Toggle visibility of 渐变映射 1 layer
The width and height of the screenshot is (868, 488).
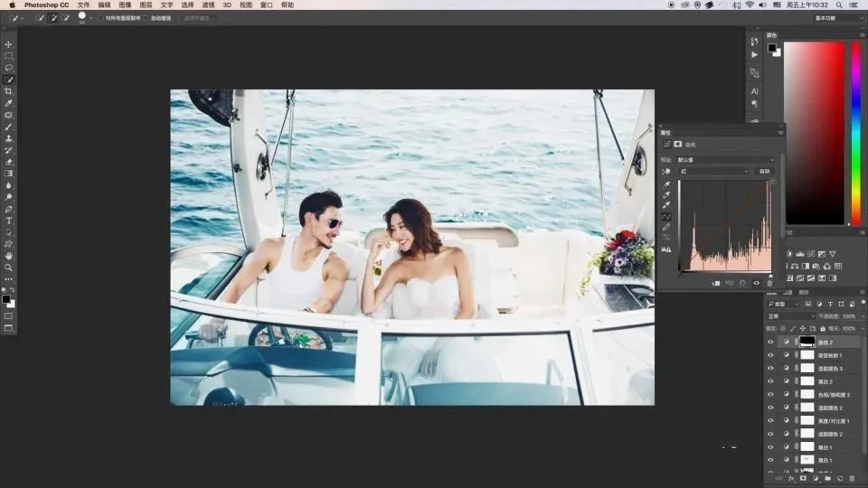pos(770,355)
